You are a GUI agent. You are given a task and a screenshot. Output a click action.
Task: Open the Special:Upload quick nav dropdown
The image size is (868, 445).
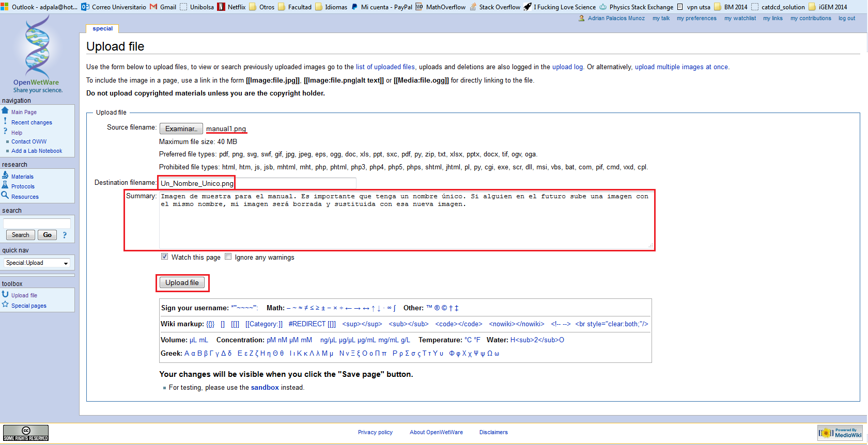pyautogui.click(x=37, y=263)
